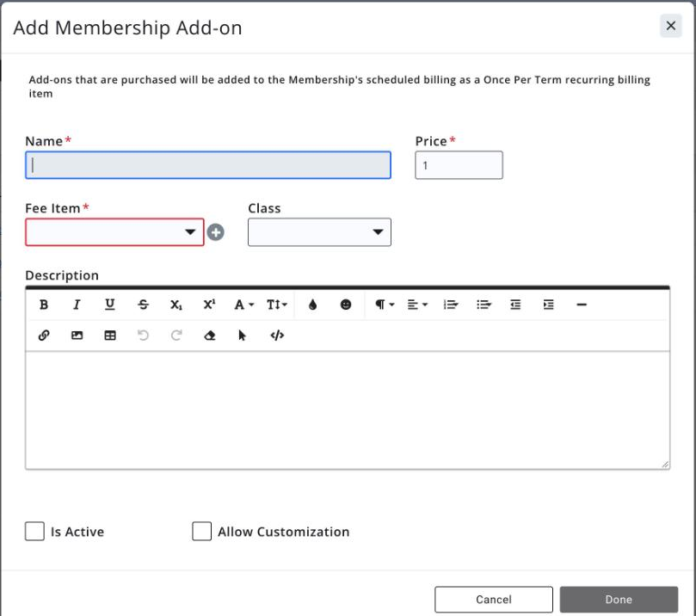The image size is (696, 616).
Task: Click the description editor resize handle
Action: (x=665, y=465)
